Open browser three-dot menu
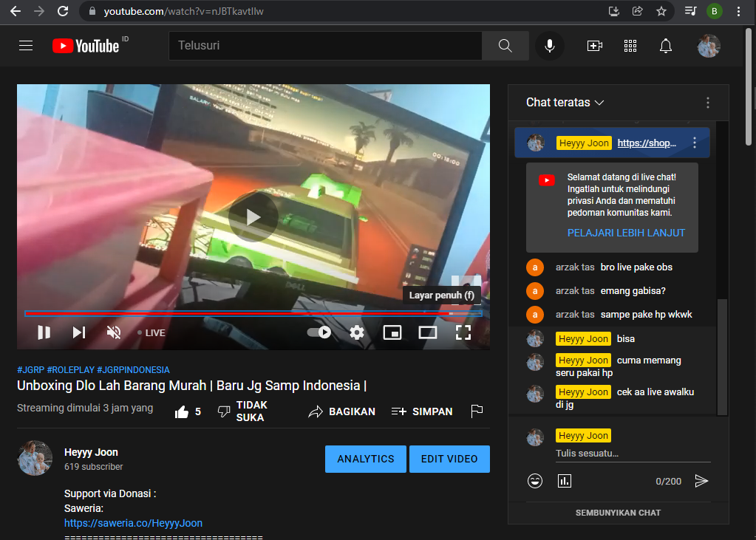This screenshot has width=756, height=540. [738, 11]
